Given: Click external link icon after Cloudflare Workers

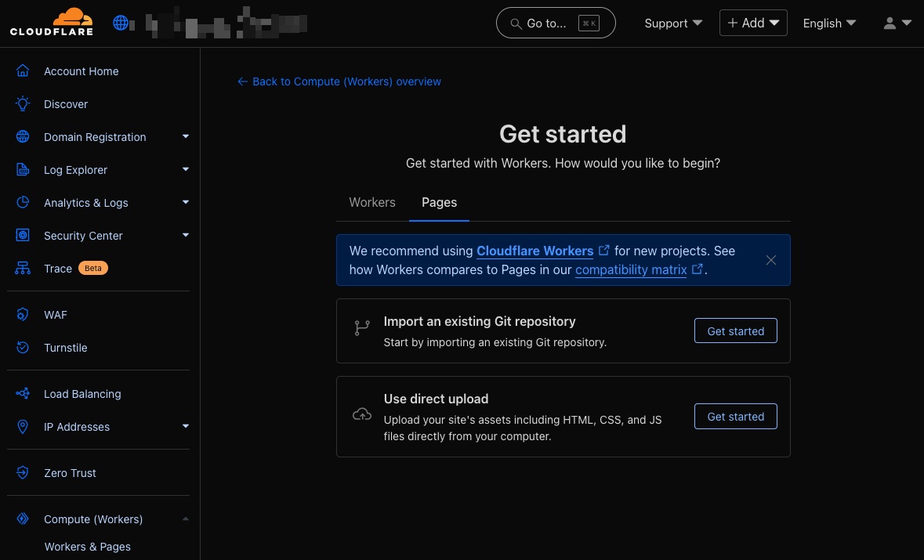Looking at the screenshot, I should click(604, 251).
